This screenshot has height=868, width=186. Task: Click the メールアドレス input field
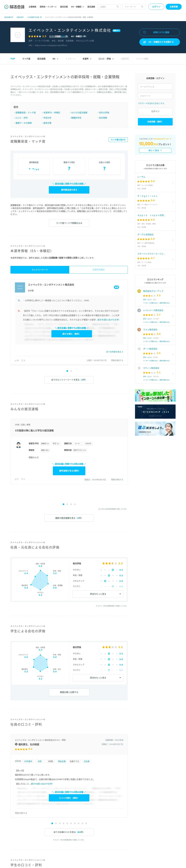pyautogui.click(x=155, y=87)
